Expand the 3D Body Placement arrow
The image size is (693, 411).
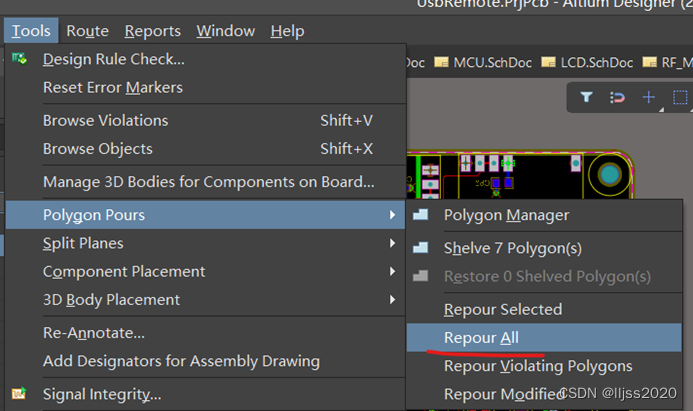tap(392, 300)
